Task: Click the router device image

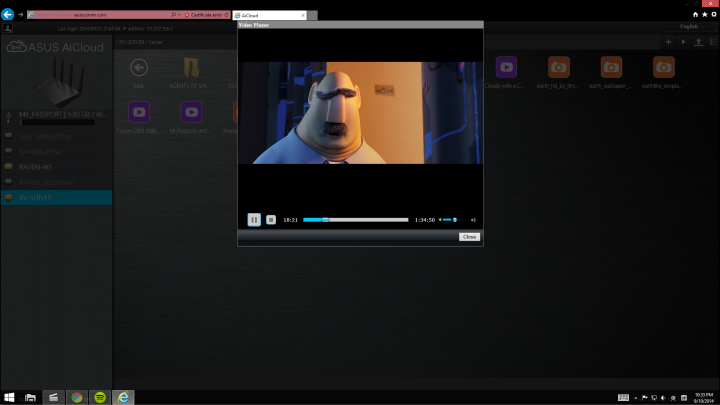Action: pyautogui.click(x=60, y=83)
